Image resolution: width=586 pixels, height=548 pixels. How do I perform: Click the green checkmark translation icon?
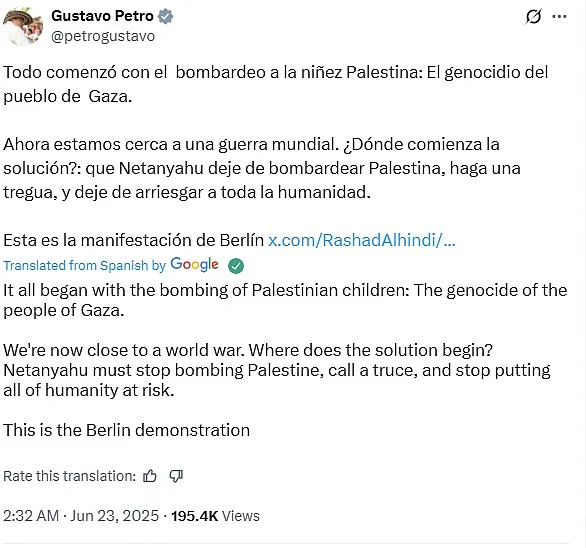point(236,266)
